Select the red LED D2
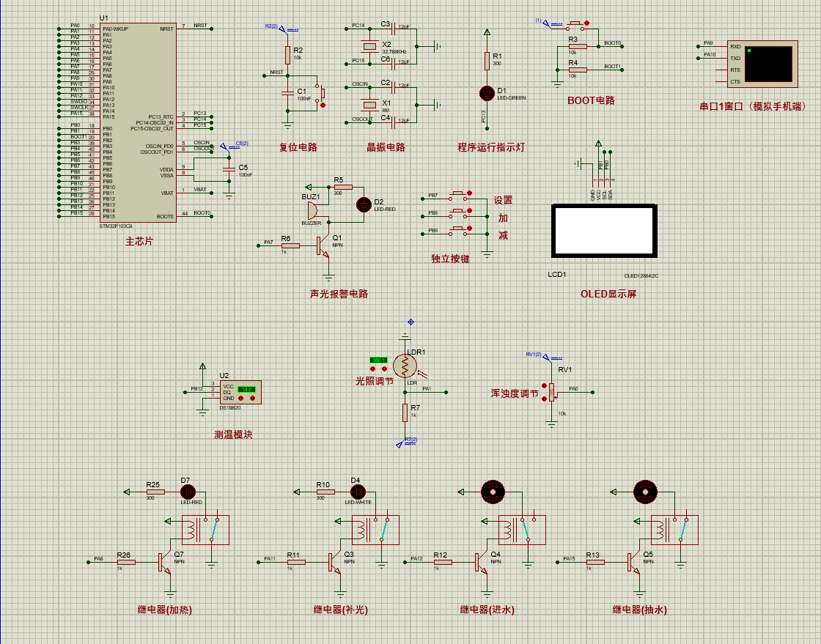Screen dimensions: 821x644 (x=364, y=205)
